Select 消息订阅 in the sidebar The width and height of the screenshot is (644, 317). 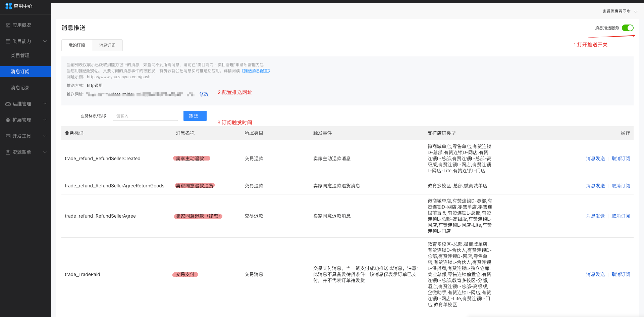click(25, 72)
